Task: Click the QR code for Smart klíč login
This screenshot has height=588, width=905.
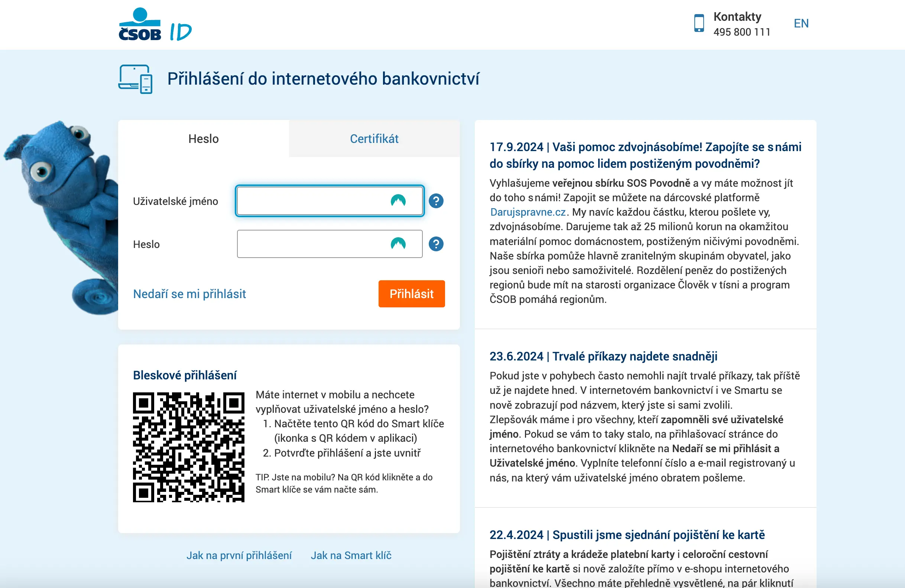Action: point(189,447)
